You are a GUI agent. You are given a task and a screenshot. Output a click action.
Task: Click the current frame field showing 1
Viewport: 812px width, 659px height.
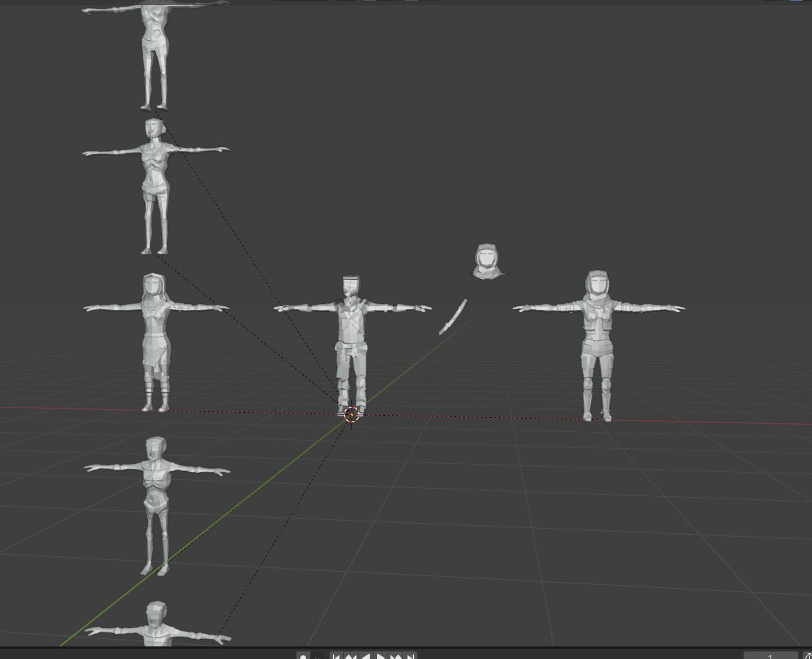click(x=770, y=656)
